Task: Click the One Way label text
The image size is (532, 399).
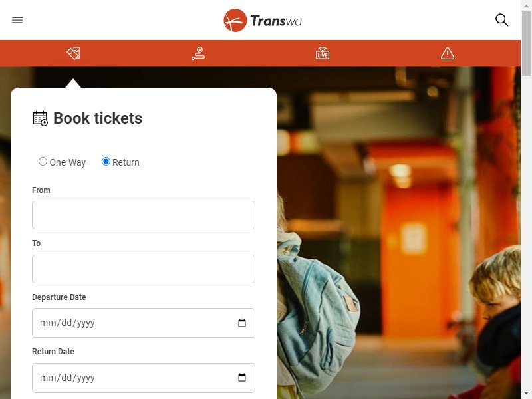Action: 68,162
